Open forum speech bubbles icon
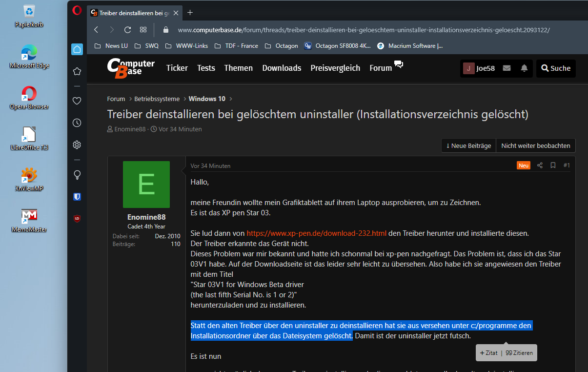The height and width of the screenshot is (372, 588). (x=399, y=64)
